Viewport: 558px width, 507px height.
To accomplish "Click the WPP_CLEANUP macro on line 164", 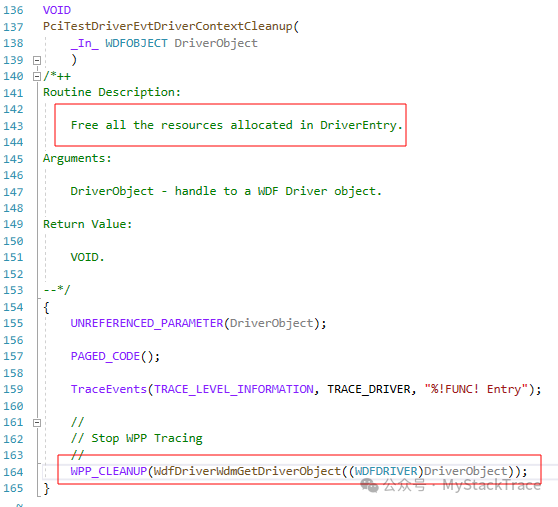I will pos(109,471).
